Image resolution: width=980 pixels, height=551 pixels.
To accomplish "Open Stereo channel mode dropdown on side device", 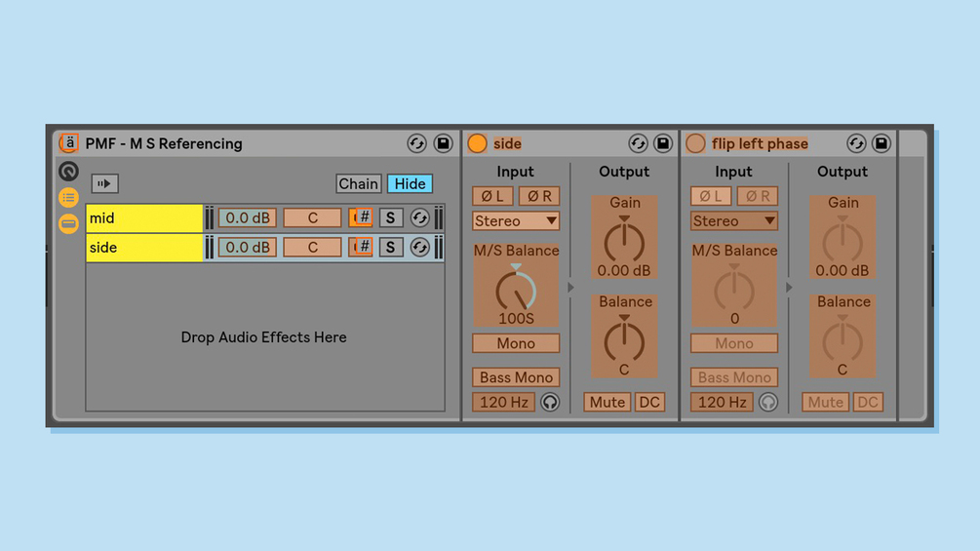I will (516, 221).
